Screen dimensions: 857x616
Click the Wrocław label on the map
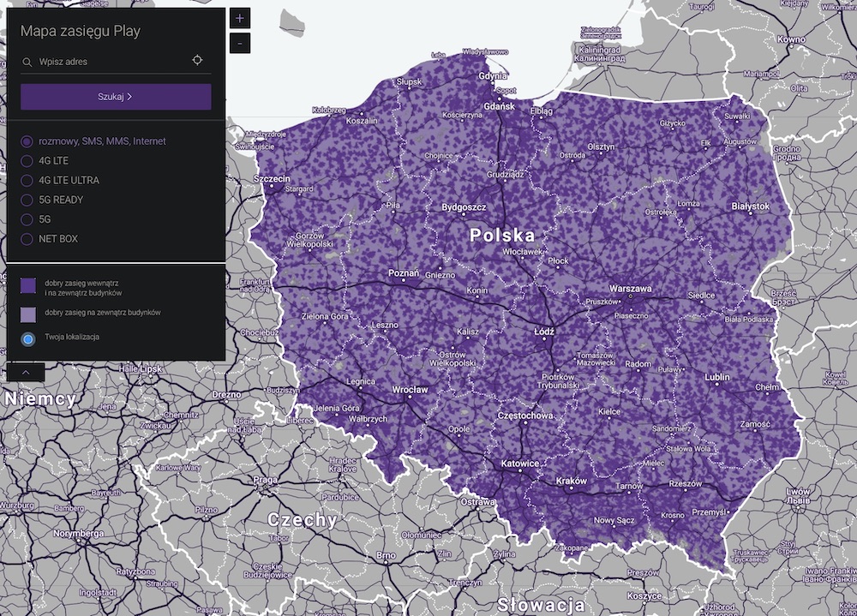tap(411, 390)
